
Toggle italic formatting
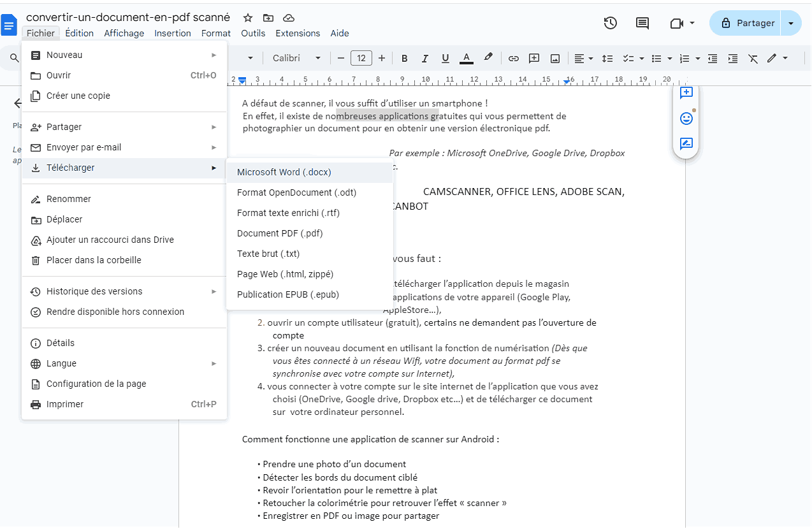click(424, 58)
